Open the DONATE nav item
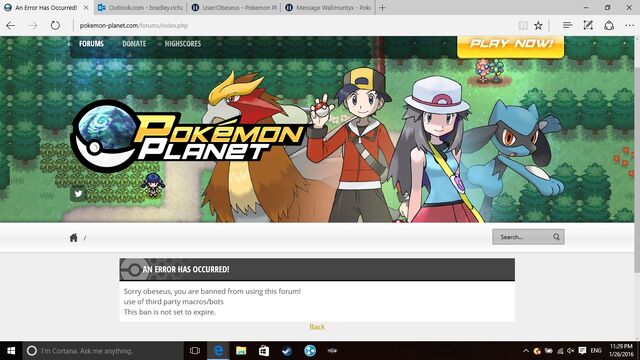 click(x=134, y=44)
